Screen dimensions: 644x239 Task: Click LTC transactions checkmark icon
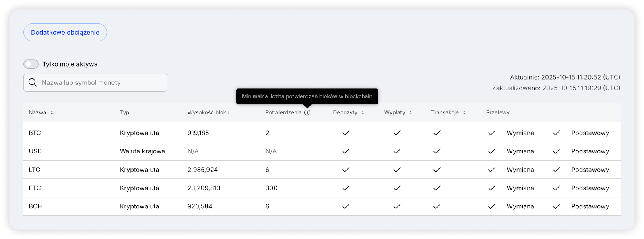437,170
